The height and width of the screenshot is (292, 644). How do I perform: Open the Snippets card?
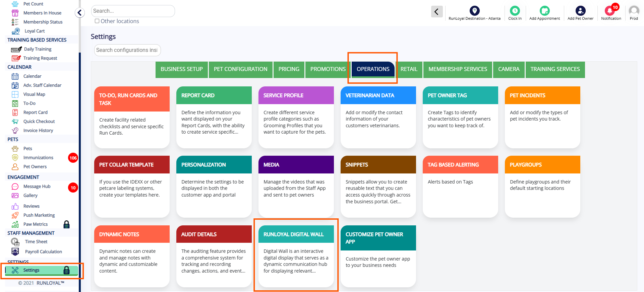(378, 187)
